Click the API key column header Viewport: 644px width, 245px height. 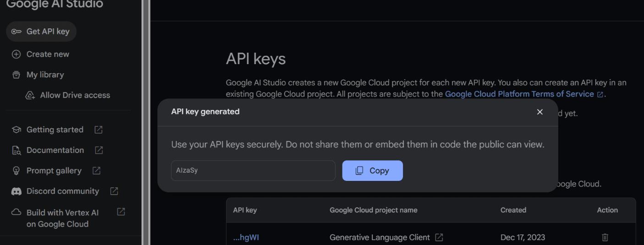[x=245, y=210]
